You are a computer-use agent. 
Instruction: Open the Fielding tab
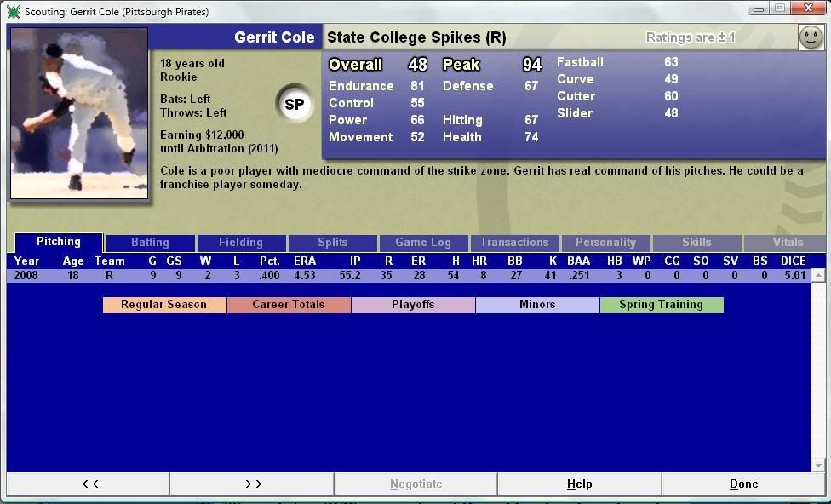click(241, 243)
